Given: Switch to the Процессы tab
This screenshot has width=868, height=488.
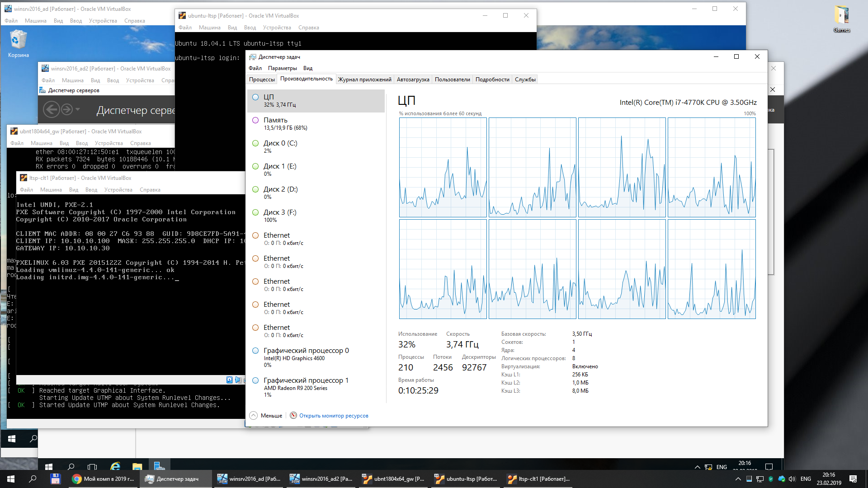Looking at the screenshot, I should point(262,80).
